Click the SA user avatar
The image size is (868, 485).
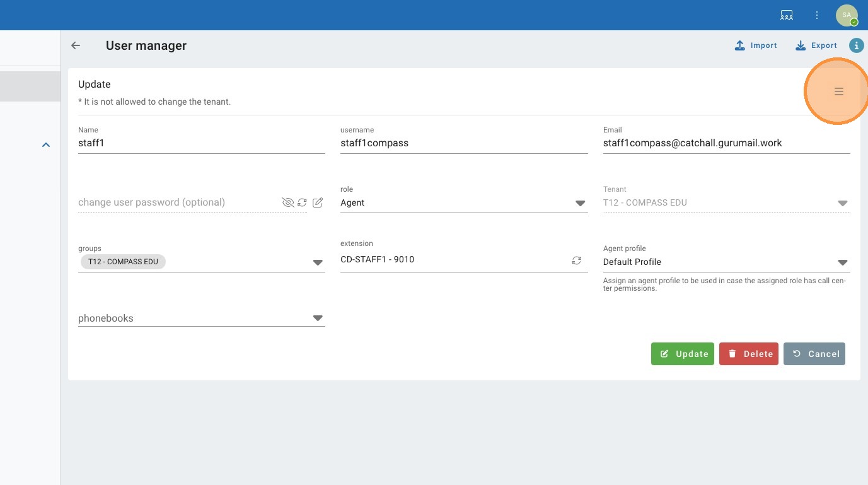point(847,15)
